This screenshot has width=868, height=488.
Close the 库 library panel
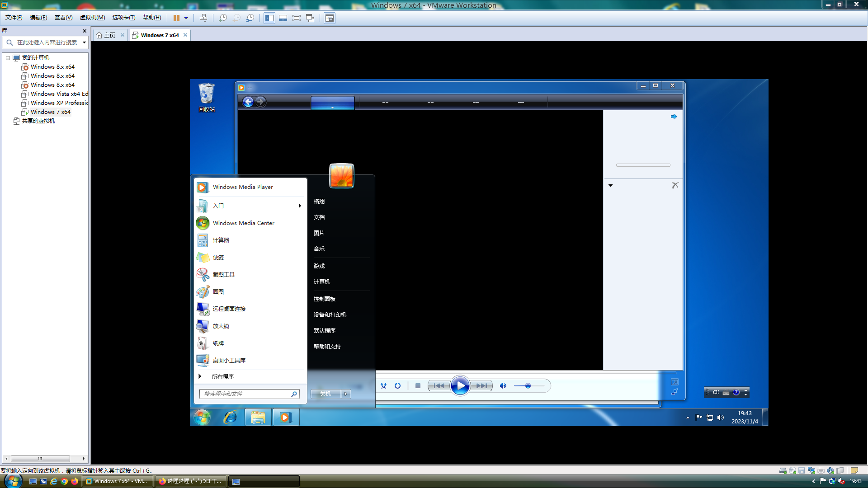click(x=85, y=31)
